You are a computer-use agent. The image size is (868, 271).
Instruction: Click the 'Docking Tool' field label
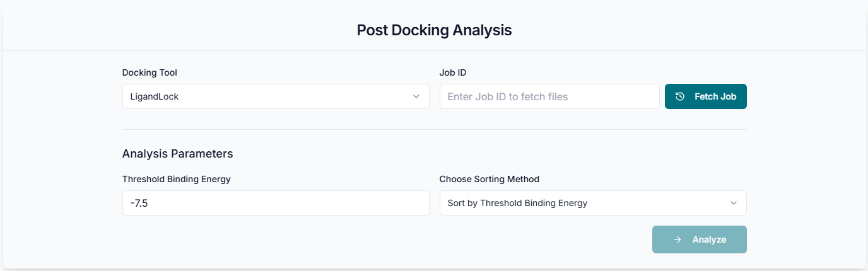150,72
